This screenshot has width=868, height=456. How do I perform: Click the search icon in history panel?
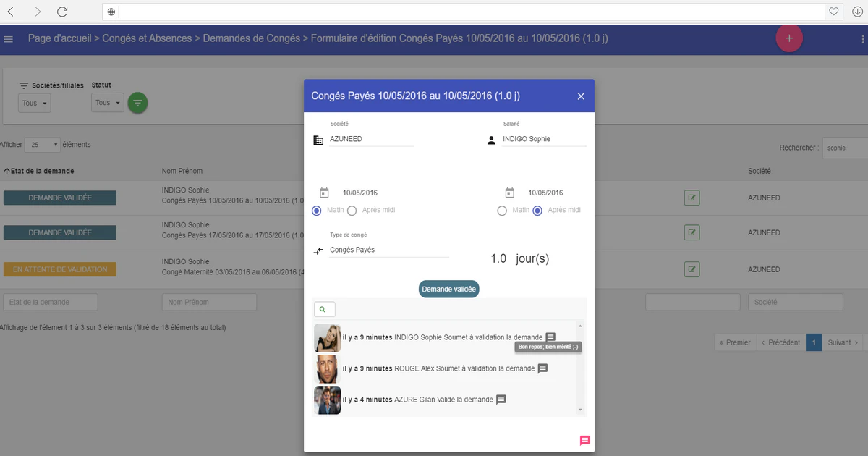pyautogui.click(x=324, y=310)
